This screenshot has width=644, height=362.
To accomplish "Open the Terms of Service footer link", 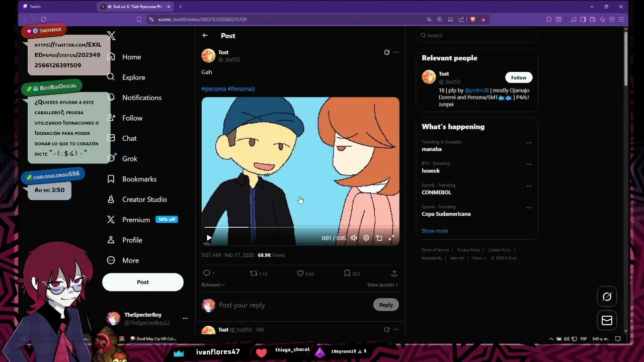I will click(x=435, y=250).
